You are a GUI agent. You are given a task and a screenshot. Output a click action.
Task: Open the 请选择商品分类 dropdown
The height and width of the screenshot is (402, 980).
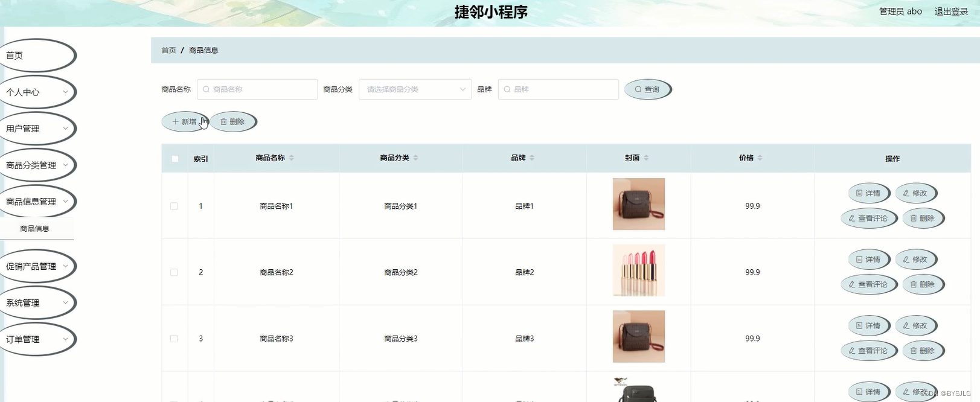coord(415,89)
